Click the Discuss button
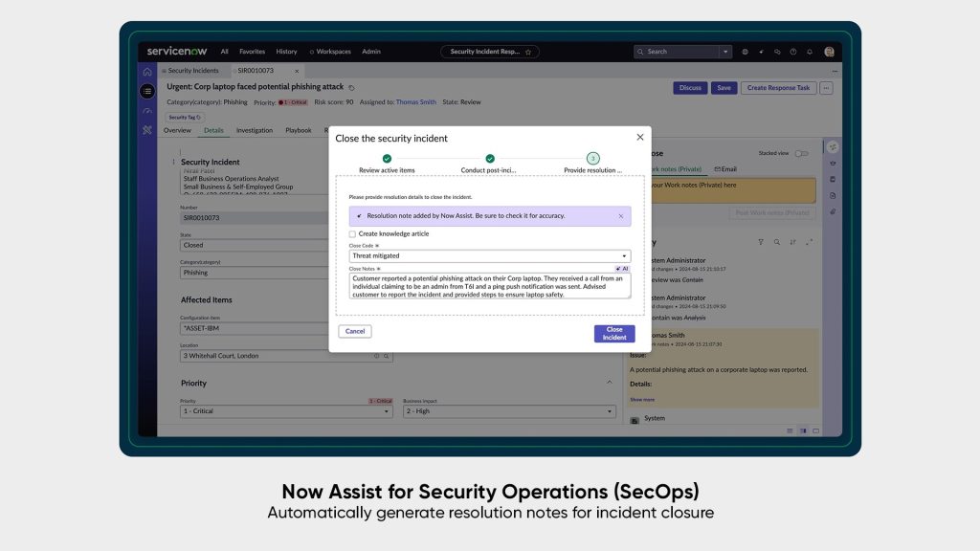 [690, 88]
